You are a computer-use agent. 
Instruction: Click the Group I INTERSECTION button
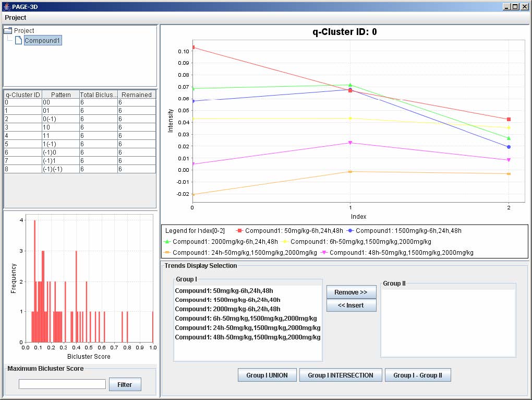341,375
